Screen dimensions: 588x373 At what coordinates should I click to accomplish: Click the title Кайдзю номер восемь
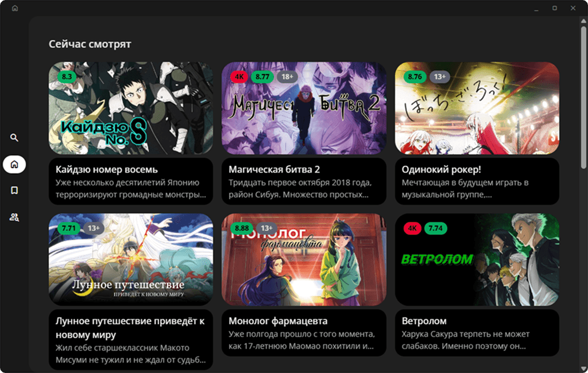[106, 169]
